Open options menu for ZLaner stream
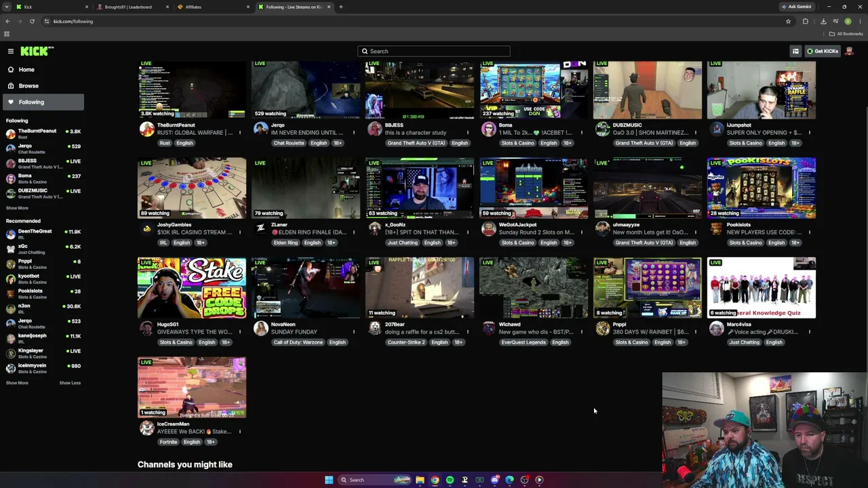This screenshot has width=868, height=488. tap(353, 232)
